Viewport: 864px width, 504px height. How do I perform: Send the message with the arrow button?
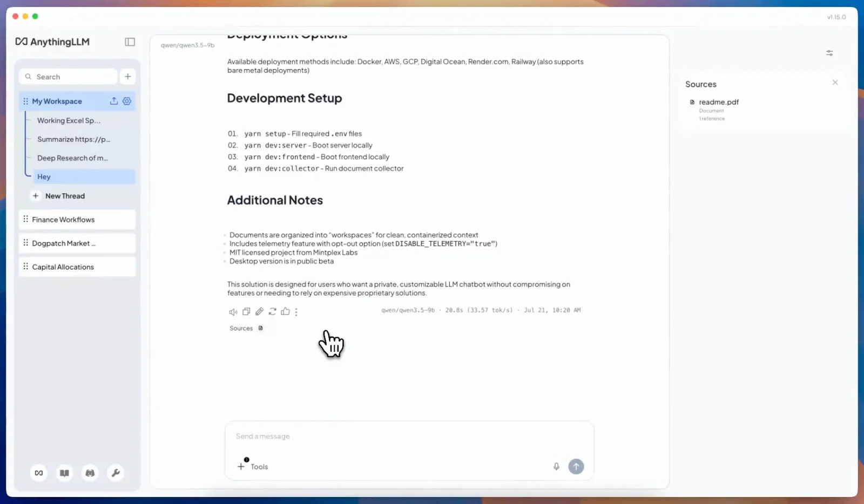click(576, 466)
